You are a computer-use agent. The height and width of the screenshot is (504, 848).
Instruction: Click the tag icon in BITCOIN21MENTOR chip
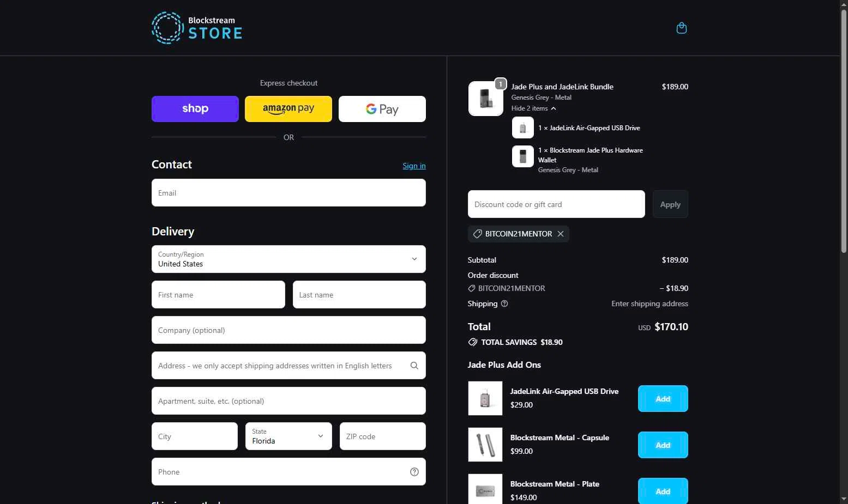pos(477,234)
